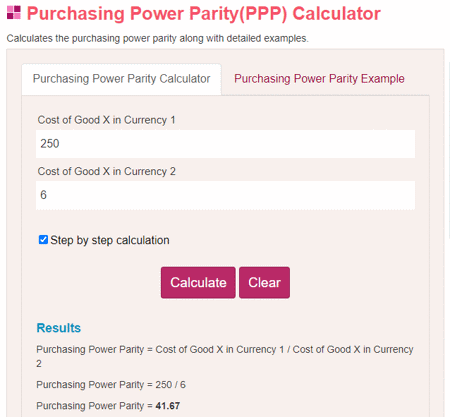Click the 250 value in the first field
The width and height of the screenshot is (450, 417).
pos(50,144)
